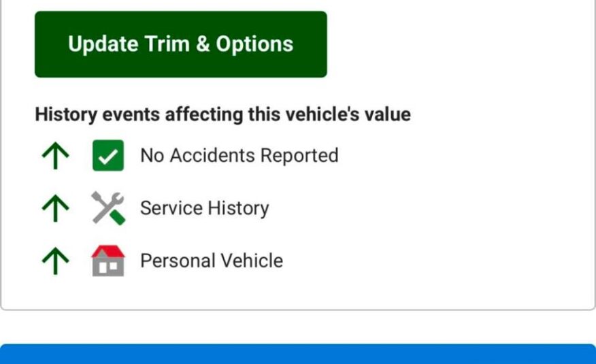This screenshot has width=596, height=364.
Task: Select the No Accidents Reported label
Action: point(239,156)
